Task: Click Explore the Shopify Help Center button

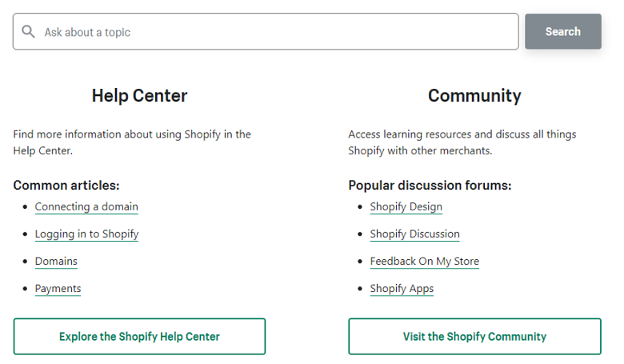Action: pos(139,336)
